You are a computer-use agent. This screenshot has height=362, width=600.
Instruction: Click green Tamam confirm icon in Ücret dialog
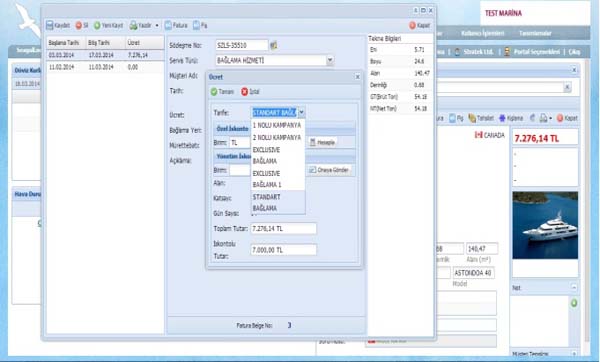(214, 92)
